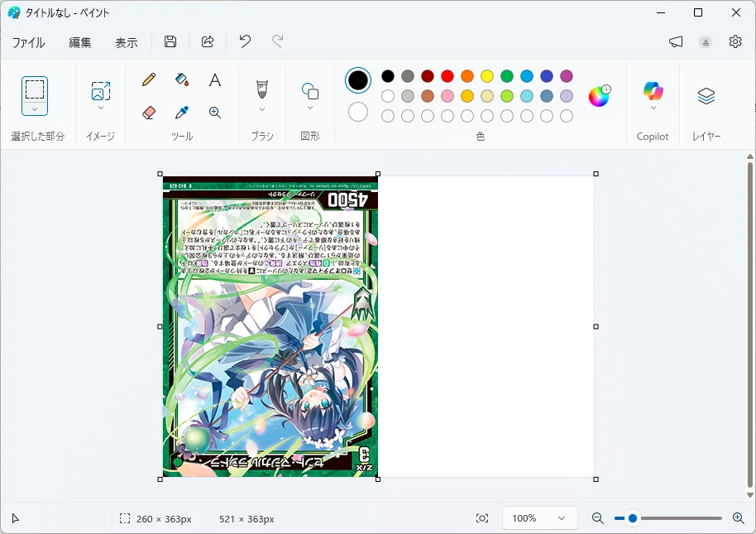
Task: Maximize the Paint window
Action: (x=698, y=12)
